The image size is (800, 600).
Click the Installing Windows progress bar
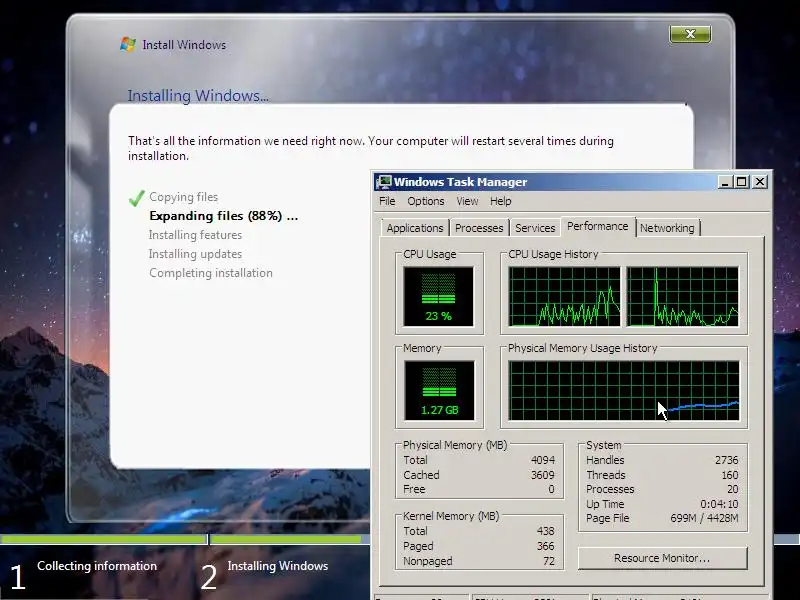pos(290,539)
